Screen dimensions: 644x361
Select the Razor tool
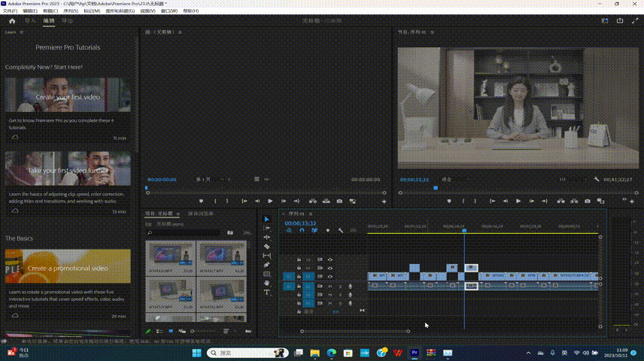click(x=266, y=247)
